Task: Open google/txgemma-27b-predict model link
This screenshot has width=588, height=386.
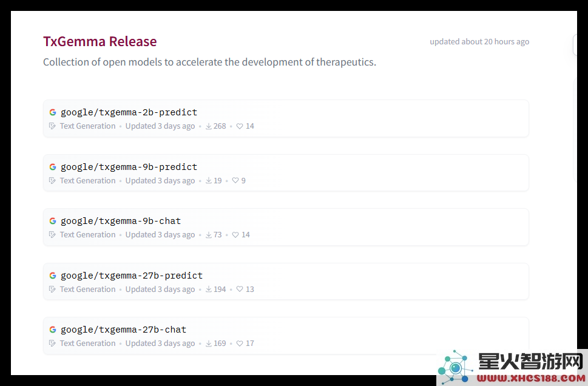Action: point(131,276)
